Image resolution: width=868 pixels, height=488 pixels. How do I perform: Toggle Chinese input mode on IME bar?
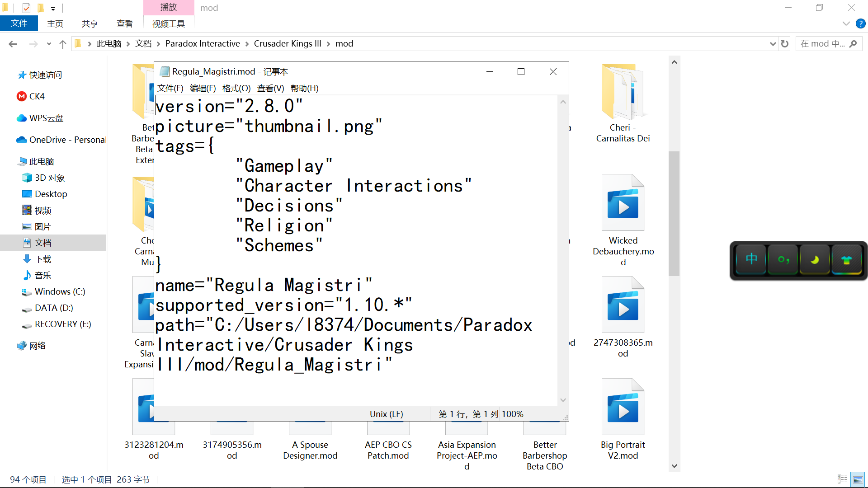point(751,259)
